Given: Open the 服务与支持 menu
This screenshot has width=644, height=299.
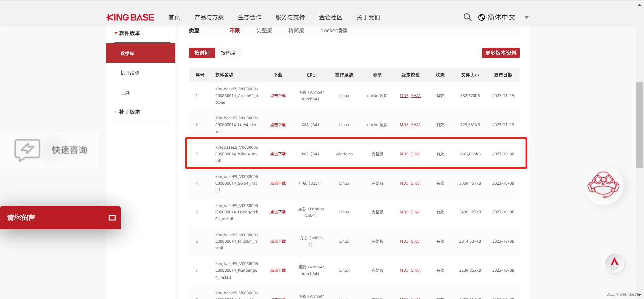Looking at the screenshot, I should (290, 17).
